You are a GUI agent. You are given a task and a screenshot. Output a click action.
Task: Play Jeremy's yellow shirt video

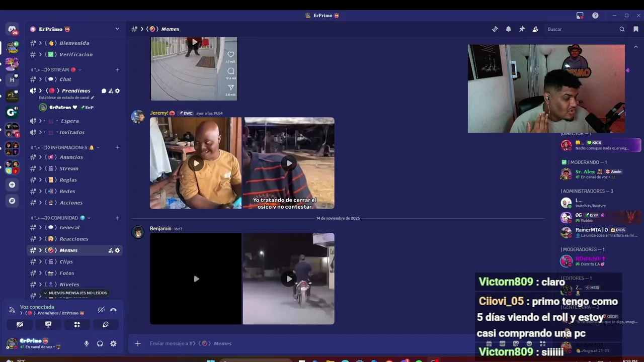pos(196,163)
